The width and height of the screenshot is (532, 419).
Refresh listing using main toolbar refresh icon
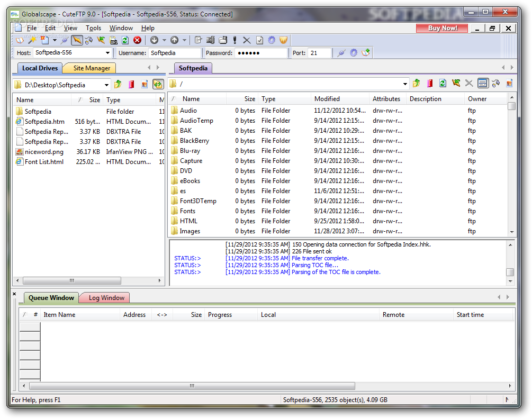click(x=125, y=40)
